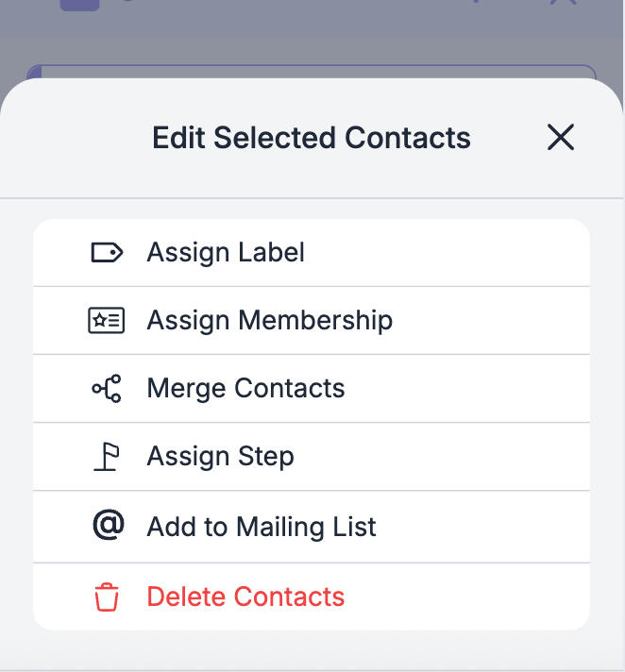Select the Assign Membership option
The height and width of the screenshot is (672, 625).
[269, 321]
